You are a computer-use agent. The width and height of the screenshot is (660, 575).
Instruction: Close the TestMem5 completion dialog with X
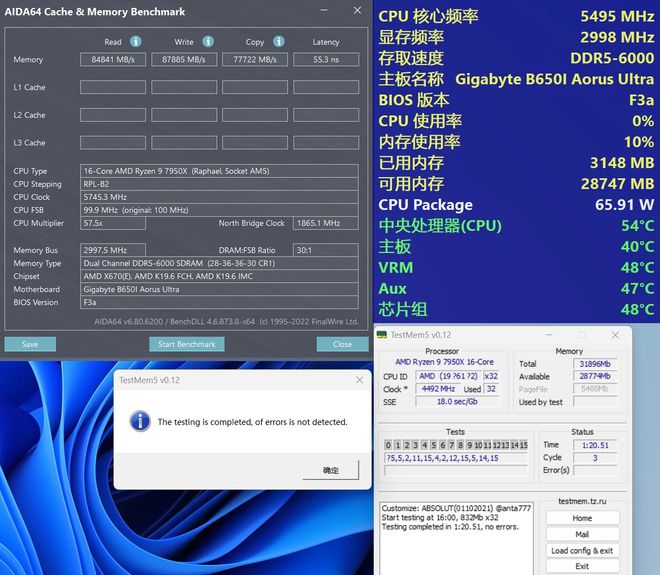(x=359, y=380)
